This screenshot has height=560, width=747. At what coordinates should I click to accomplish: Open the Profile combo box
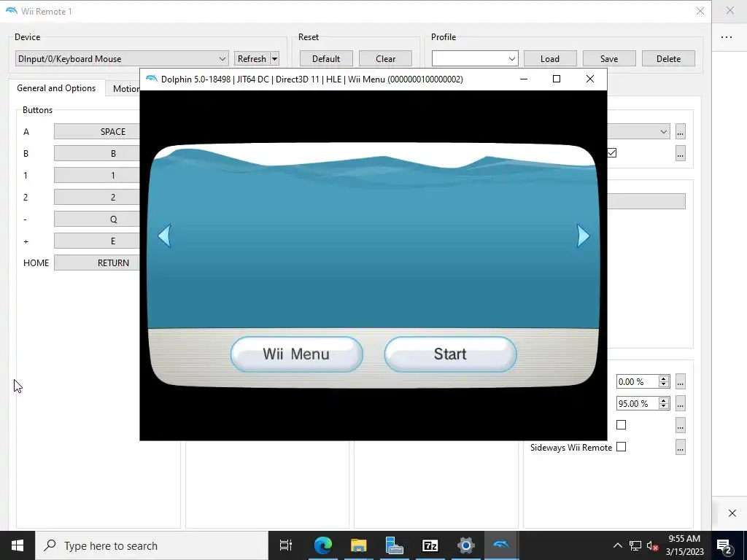(474, 59)
